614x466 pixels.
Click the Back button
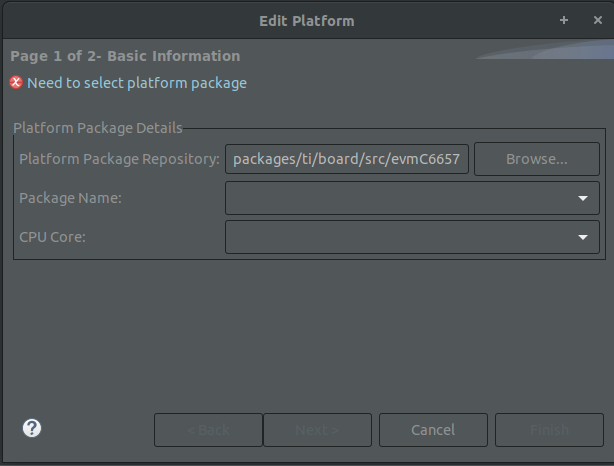(x=208, y=430)
